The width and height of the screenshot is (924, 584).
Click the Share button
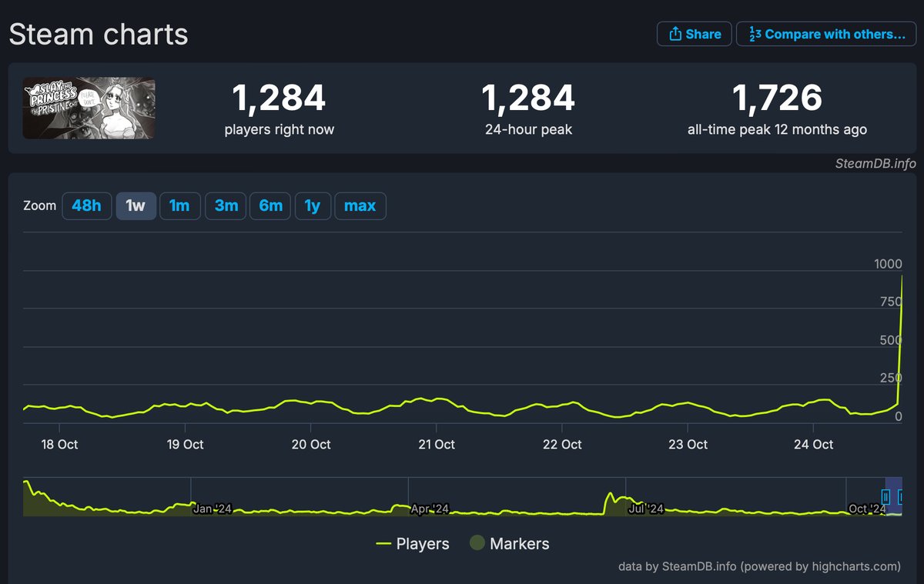click(x=694, y=34)
